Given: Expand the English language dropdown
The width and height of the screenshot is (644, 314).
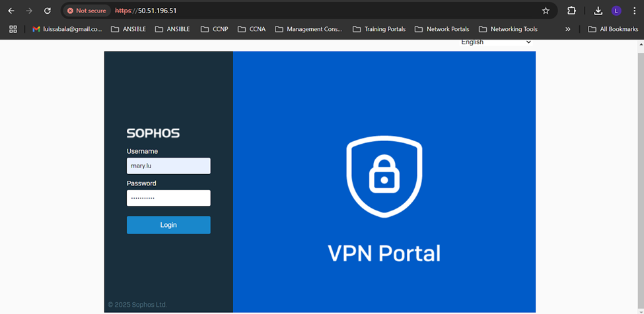Looking at the screenshot, I should tap(496, 42).
